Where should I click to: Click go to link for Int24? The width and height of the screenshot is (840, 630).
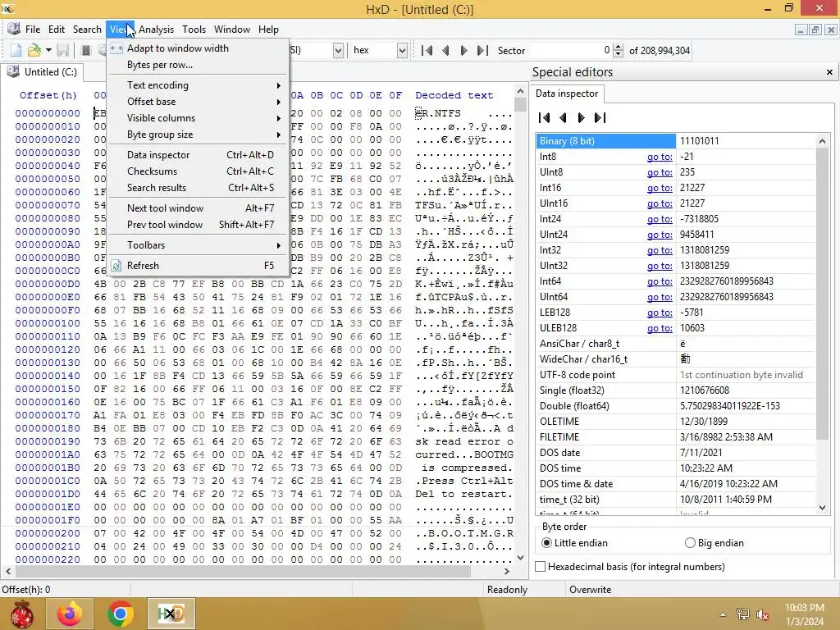click(660, 219)
